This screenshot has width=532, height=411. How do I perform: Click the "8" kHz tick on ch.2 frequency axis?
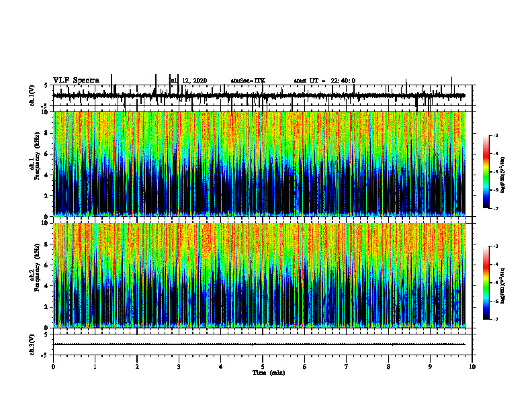(47, 244)
